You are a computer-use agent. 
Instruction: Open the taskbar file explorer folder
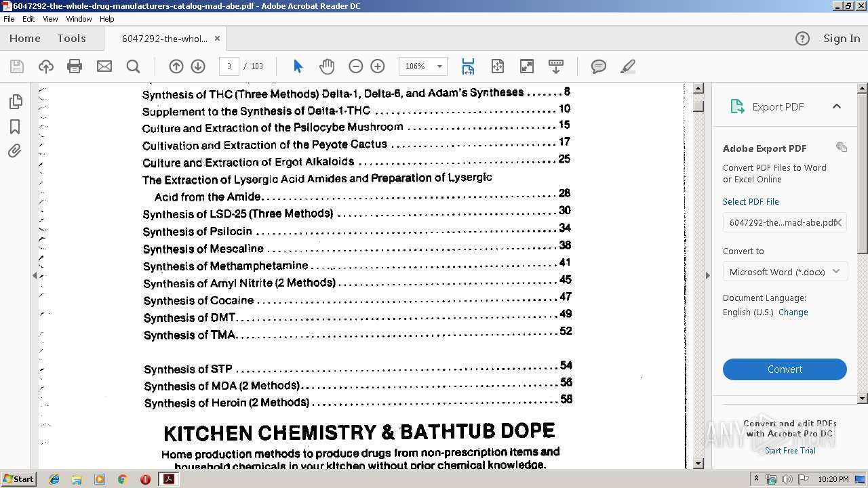tap(77, 479)
